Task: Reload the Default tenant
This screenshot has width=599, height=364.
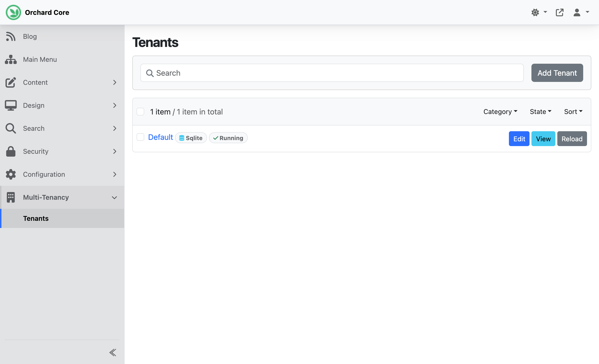Action: point(572,139)
